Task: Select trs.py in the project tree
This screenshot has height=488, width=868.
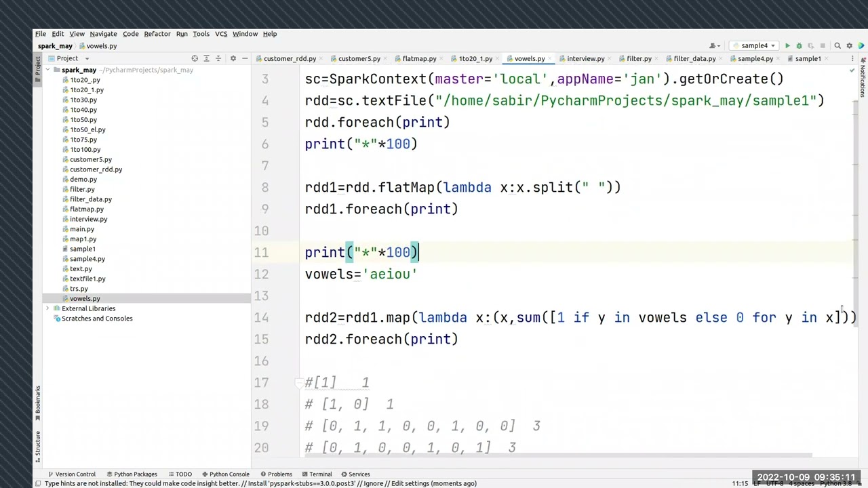Action: click(79, 289)
